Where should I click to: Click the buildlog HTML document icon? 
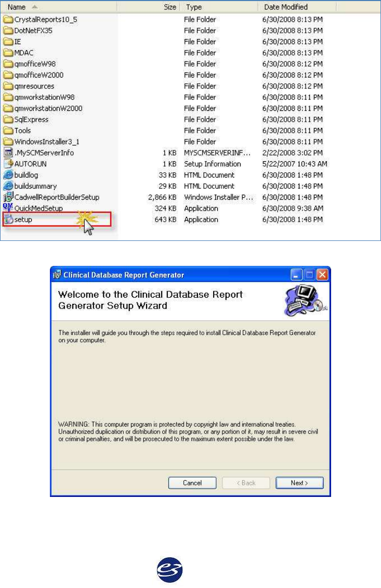coord(8,175)
